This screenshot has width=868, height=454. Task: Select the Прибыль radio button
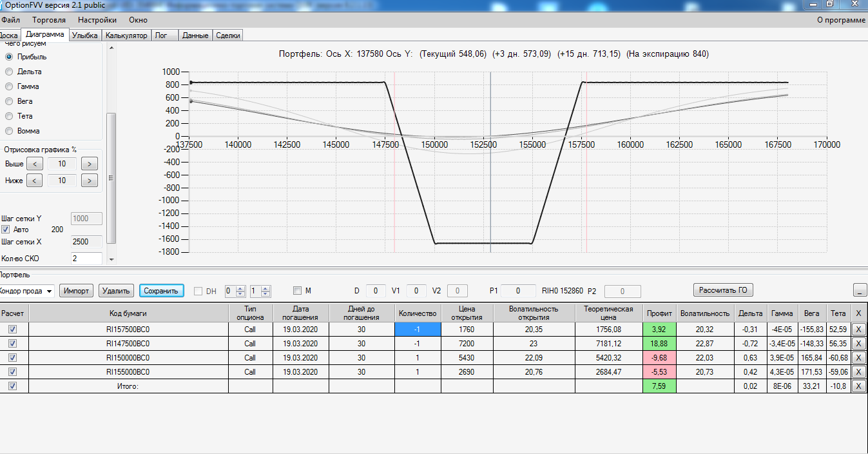point(9,57)
